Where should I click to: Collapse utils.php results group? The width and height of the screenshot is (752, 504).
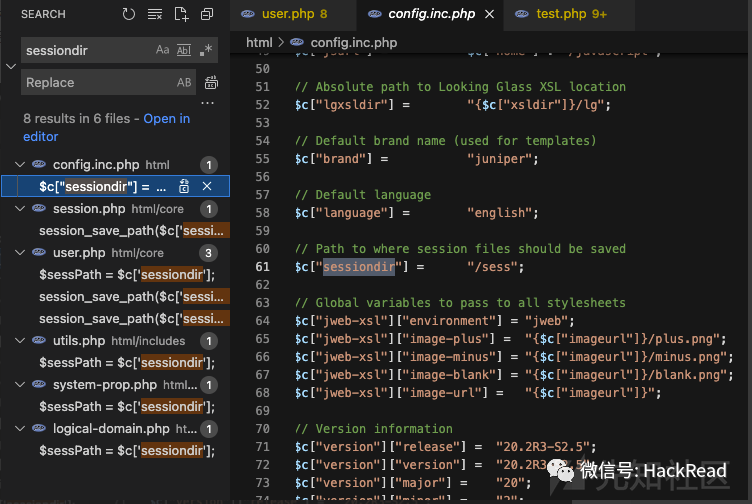coord(20,340)
